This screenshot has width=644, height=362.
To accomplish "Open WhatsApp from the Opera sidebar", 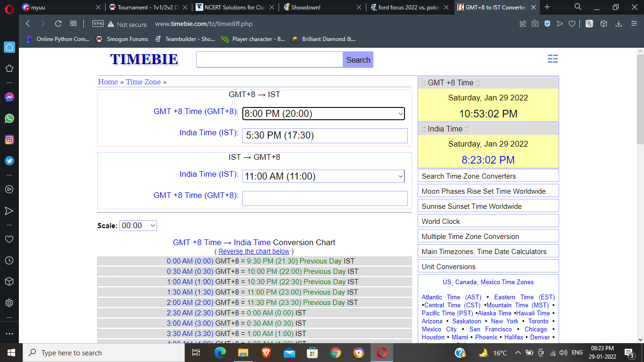I will click(9, 118).
